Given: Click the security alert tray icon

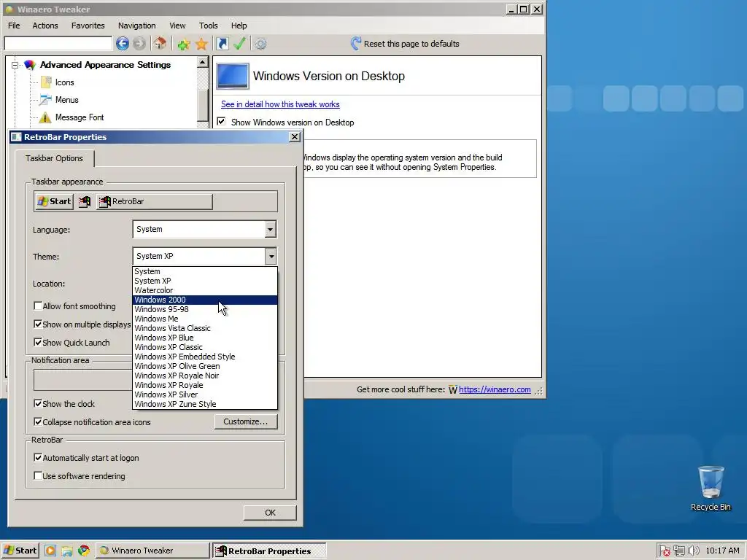Looking at the screenshot, I should [x=664, y=551].
